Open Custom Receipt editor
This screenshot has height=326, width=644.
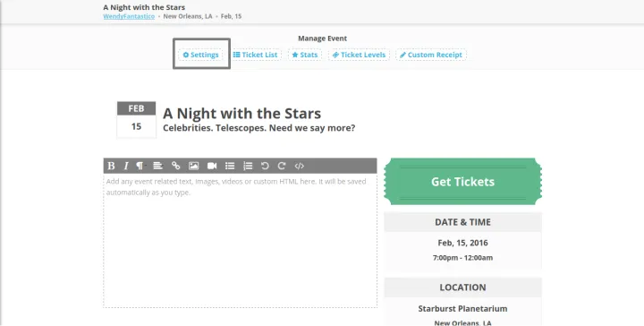coord(431,55)
